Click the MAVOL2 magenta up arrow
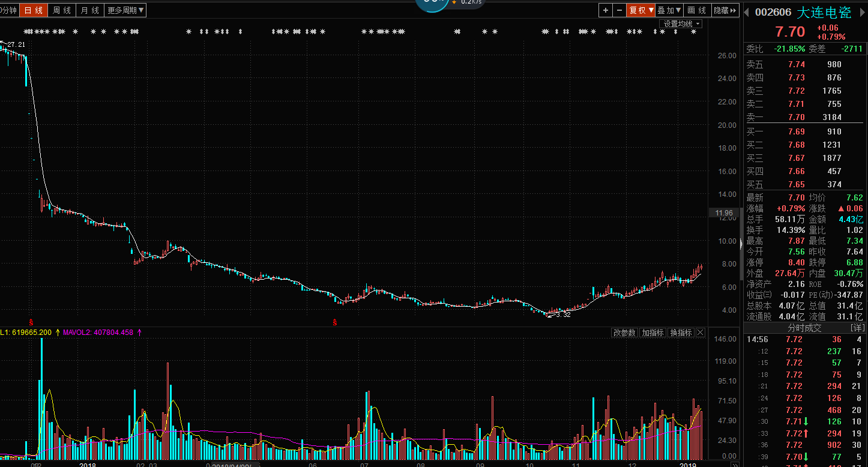 pos(139,332)
